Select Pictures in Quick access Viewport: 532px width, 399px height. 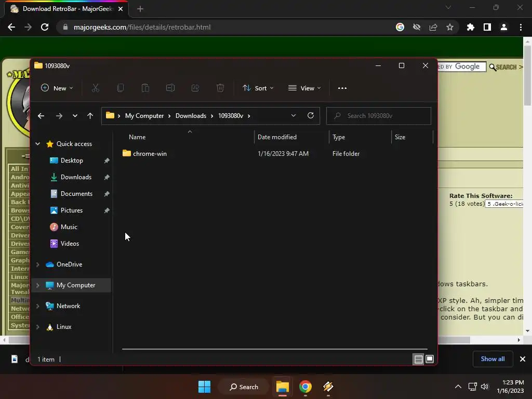pos(72,210)
